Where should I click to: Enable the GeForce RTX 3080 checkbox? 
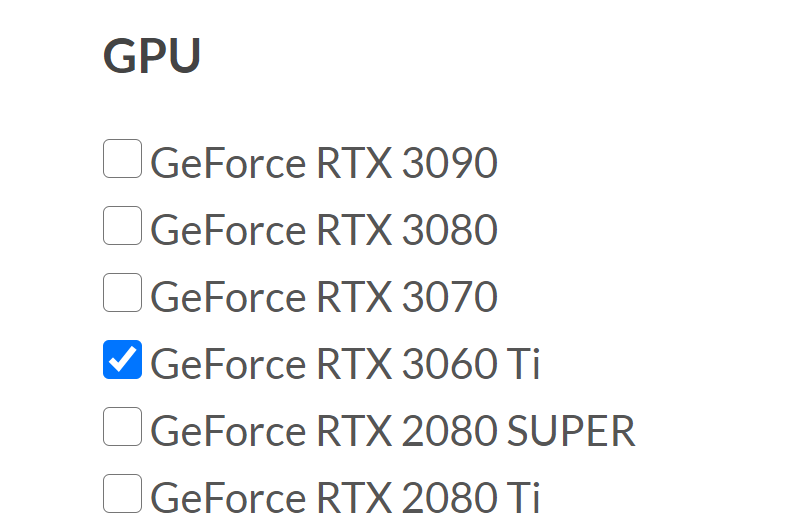pos(122,227)
